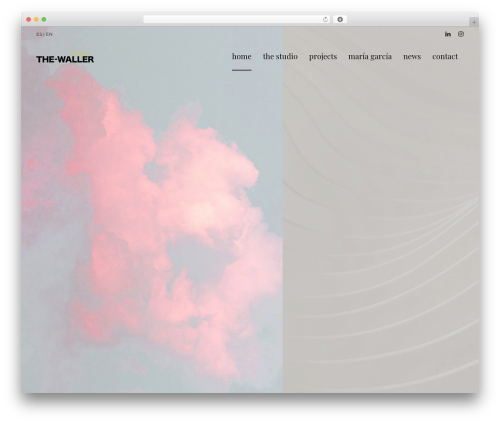500x423 pixels.
Task: Open the contact menu item
Action: tap(445, 56)
